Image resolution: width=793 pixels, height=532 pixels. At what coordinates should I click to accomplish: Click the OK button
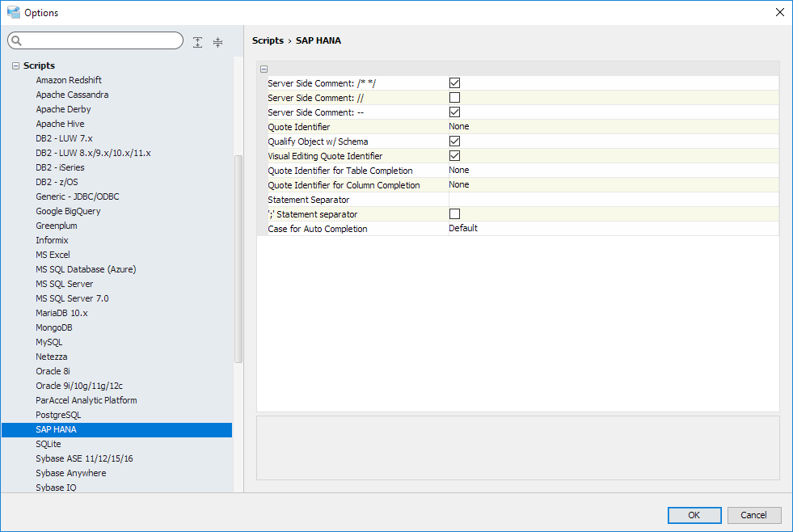pos(694,515)
